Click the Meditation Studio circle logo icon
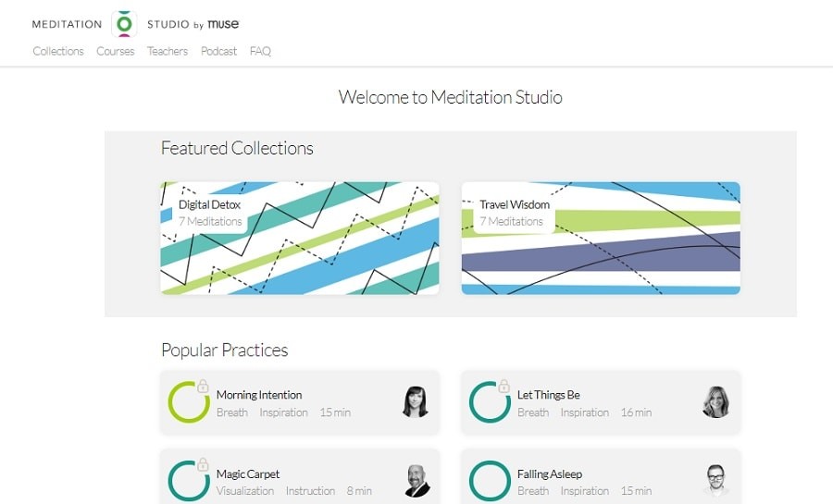 [x=124, y=24]
